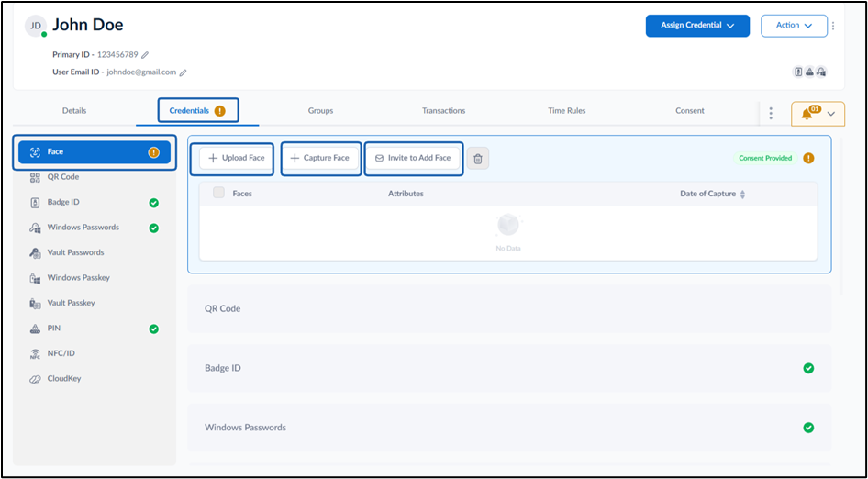Switch to the Groups tab
This screenshot has height=479, width=868.
(320, 111)
